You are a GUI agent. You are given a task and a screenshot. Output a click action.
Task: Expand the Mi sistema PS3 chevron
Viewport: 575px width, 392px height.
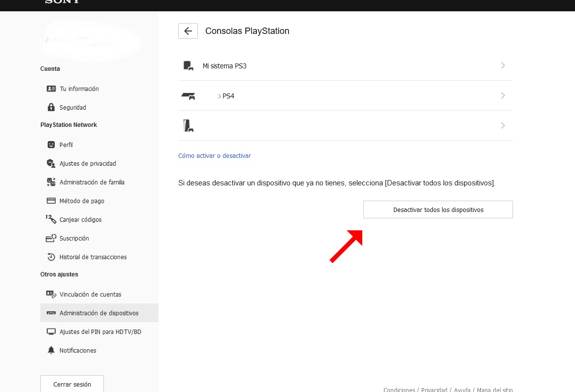point(503,65)
